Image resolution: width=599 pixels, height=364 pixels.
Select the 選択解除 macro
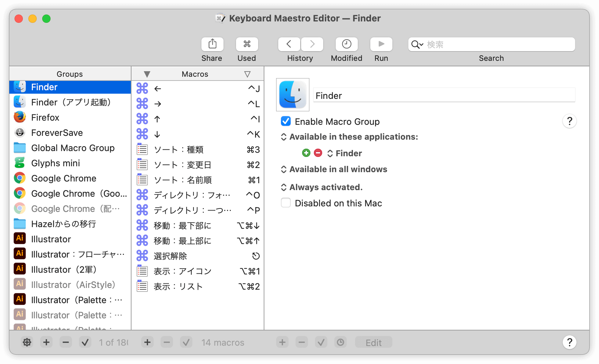pos(198,256)
